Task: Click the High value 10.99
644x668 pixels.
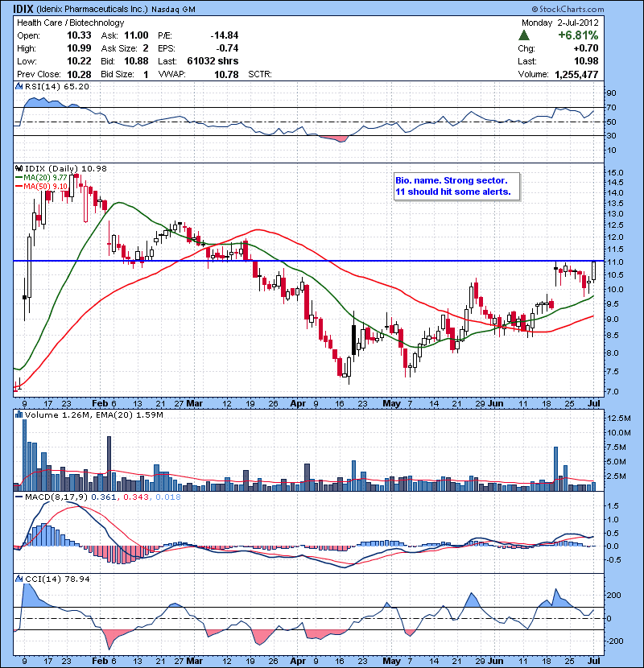Action: click(x=79, y=48)
